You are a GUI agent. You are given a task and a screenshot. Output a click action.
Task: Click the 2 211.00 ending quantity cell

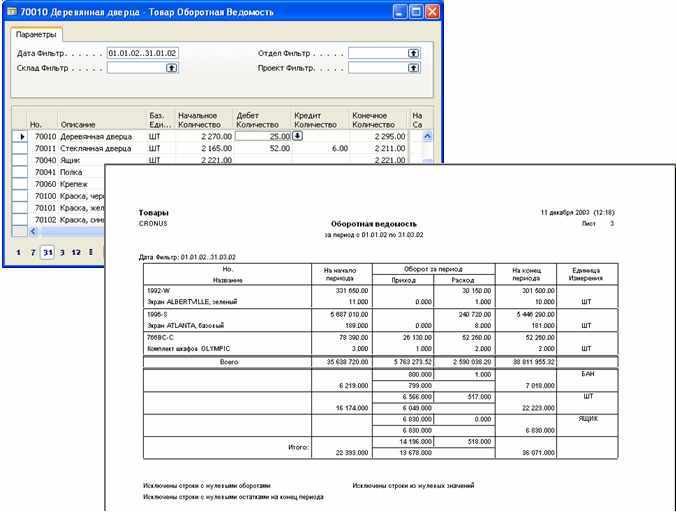[x=378, y=148]
